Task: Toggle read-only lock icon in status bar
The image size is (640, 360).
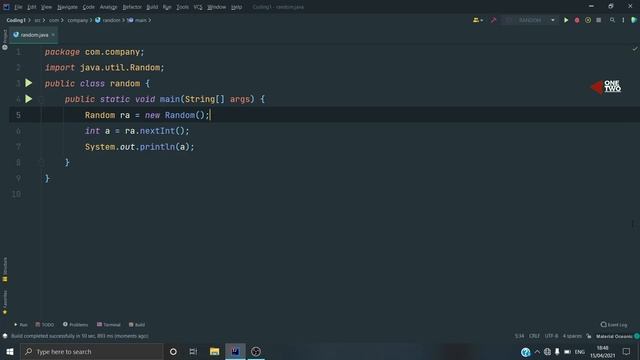Action: [x=589, y=336]
